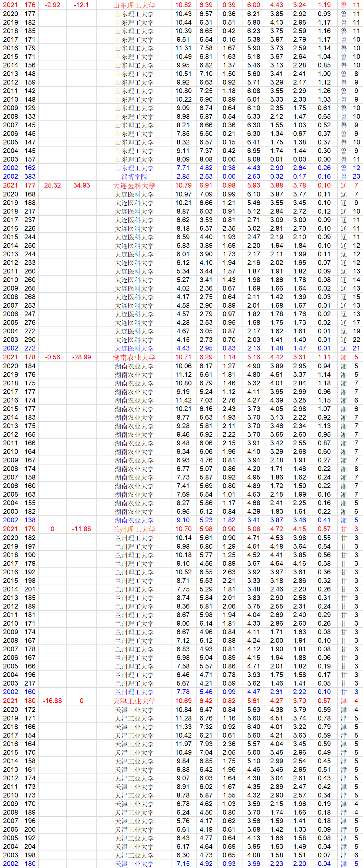Click the -11.88 value beside 兰州理工大学
The width and height of the screenshot is (363, 868).
(82, 529)
